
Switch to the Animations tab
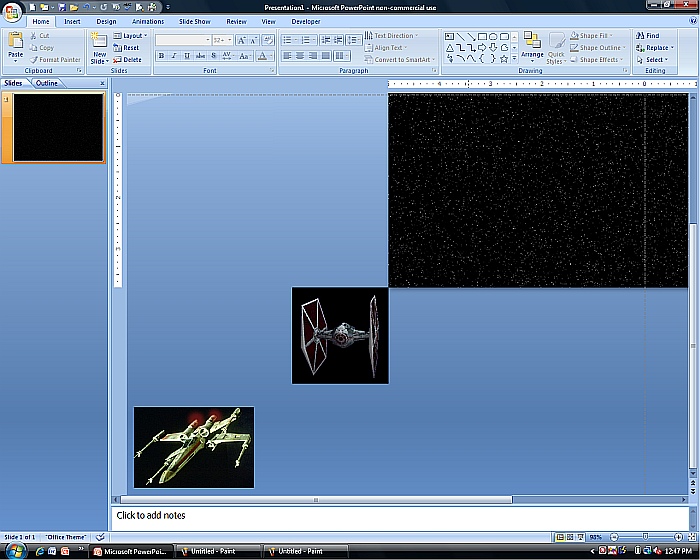(x=148, y=21)
